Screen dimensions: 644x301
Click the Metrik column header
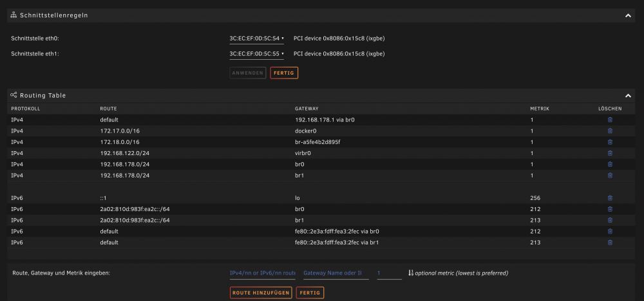540,109
